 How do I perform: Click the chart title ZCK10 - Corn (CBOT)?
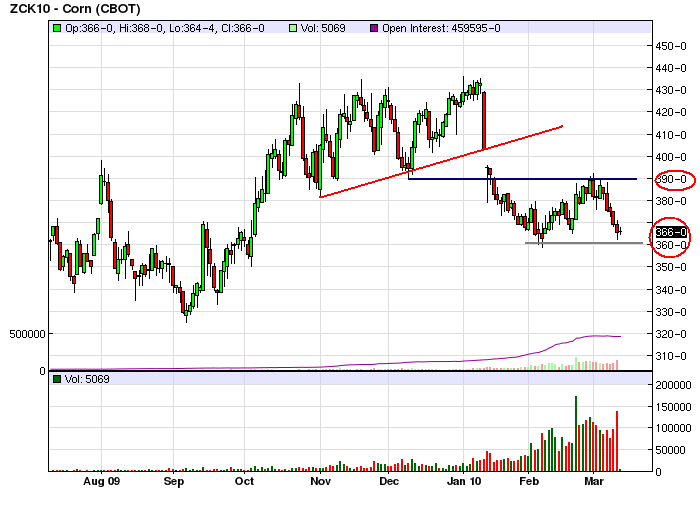coord(75,8)
